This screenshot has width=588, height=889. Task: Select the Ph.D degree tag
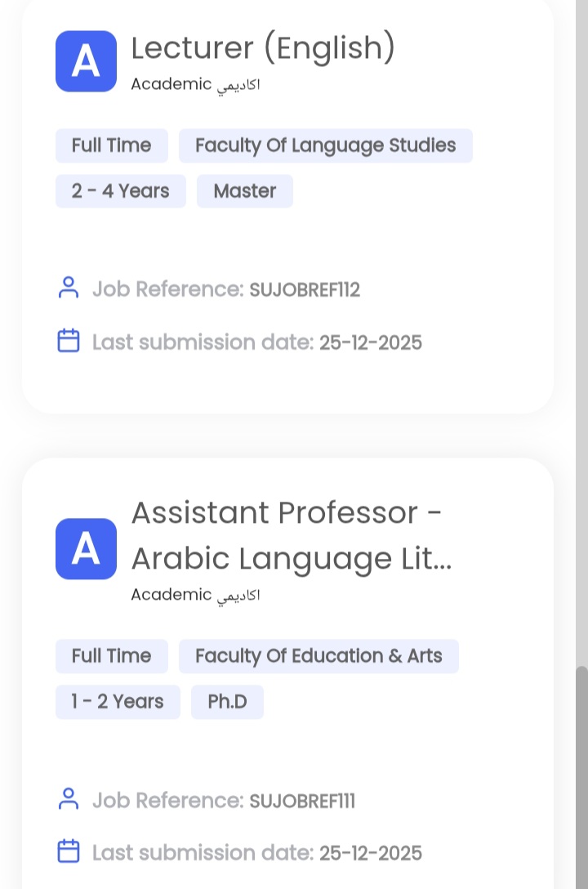(x=227, y=702)
